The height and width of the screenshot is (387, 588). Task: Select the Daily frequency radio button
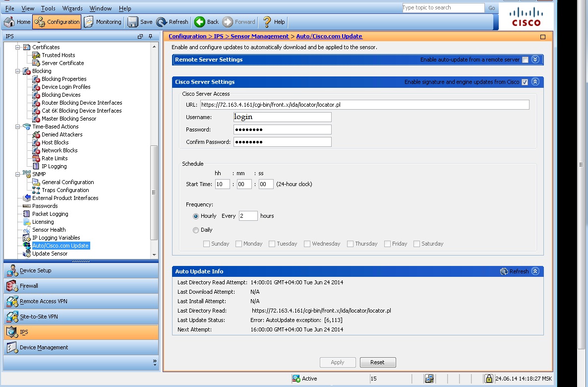click(x=196, y=230)
